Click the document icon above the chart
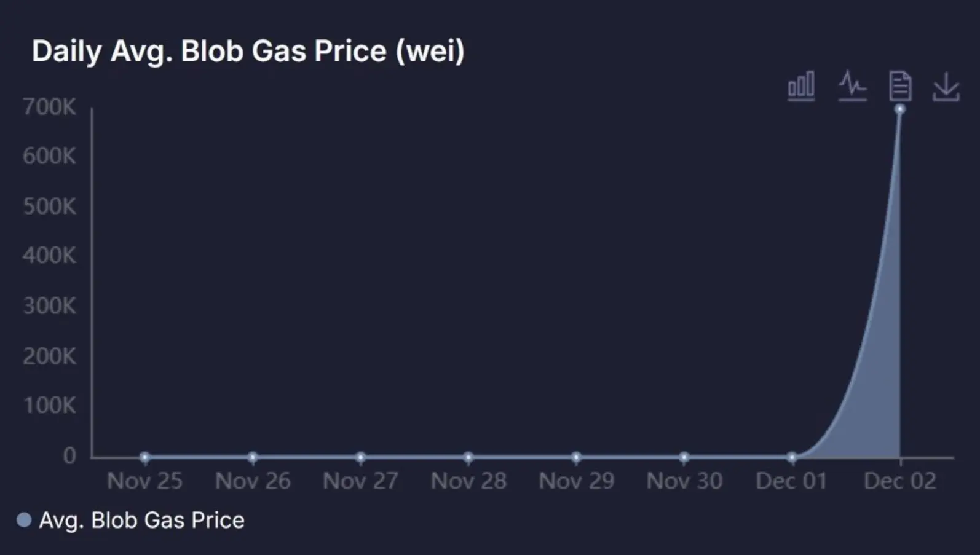 [x=899, y=86]
